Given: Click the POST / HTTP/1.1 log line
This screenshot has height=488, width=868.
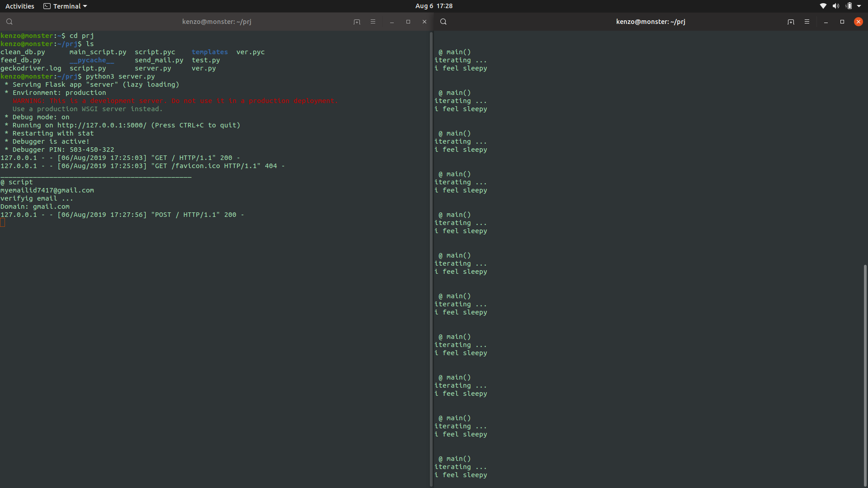Looking at the screenshot, I should (x=122, y=215).
